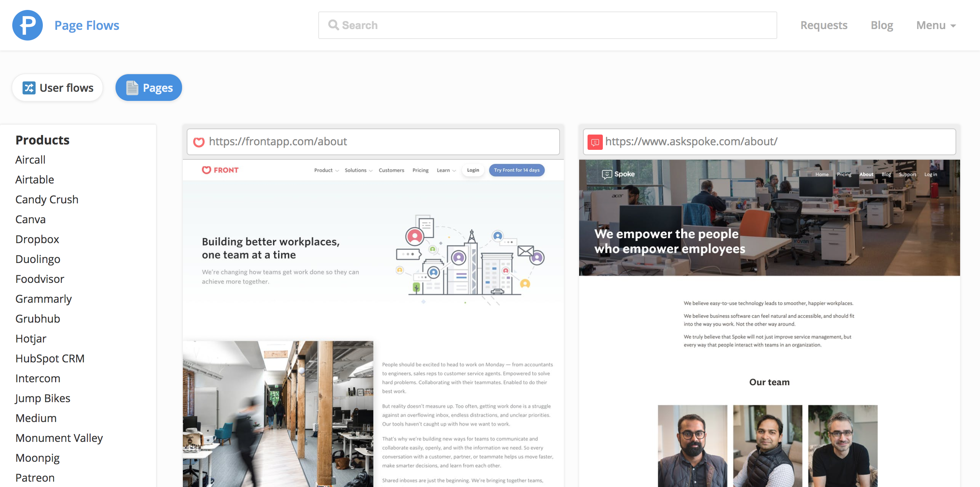Choose HubSpot CRM from Products sidebar
The image size is (980, 487).
tap(50, 359)
